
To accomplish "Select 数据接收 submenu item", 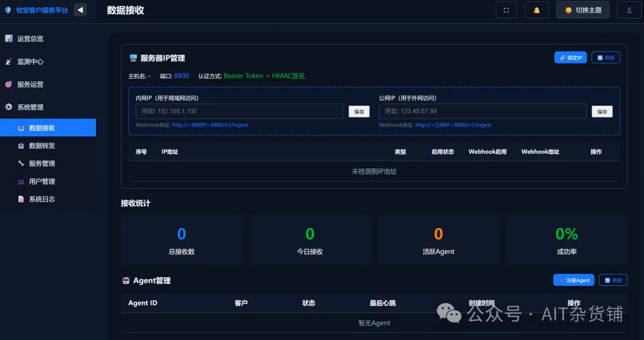I will tap(48, 127).
